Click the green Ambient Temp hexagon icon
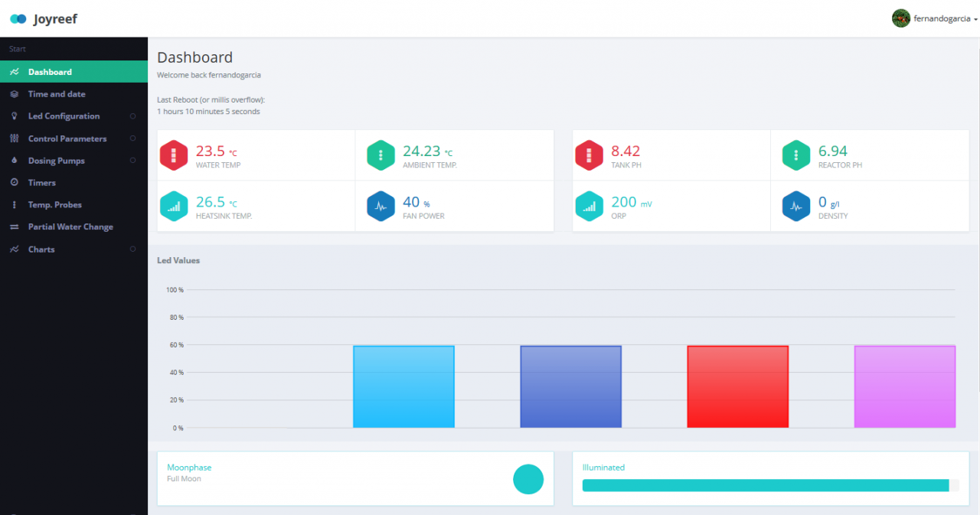Screen dimensions: 980x515 click(x=381, y=155)
